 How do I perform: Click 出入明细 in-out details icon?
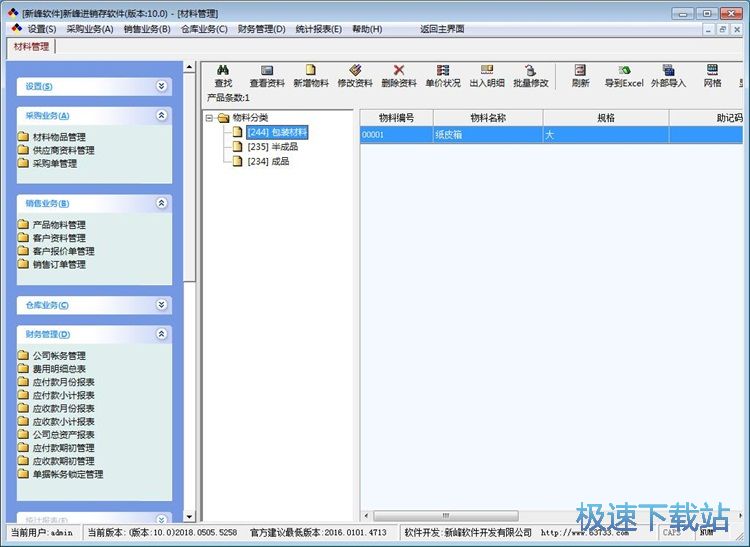point(487,70)
